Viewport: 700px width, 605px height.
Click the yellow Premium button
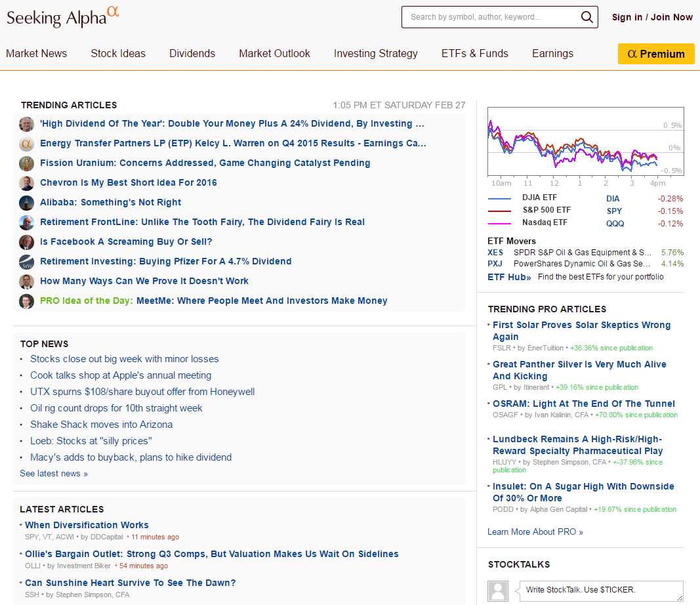pyautogui.click(x=656, y=54)
